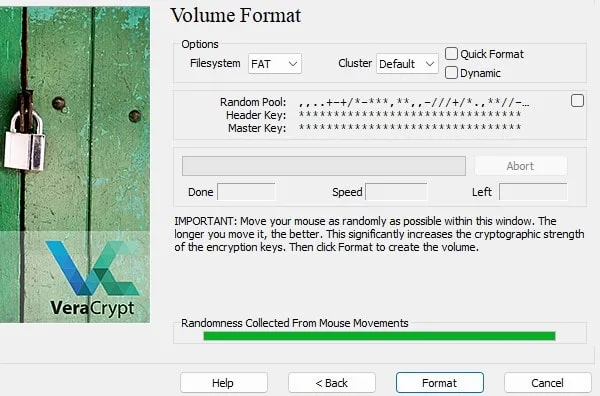Click the Volume Format heading

pos(236,16)
